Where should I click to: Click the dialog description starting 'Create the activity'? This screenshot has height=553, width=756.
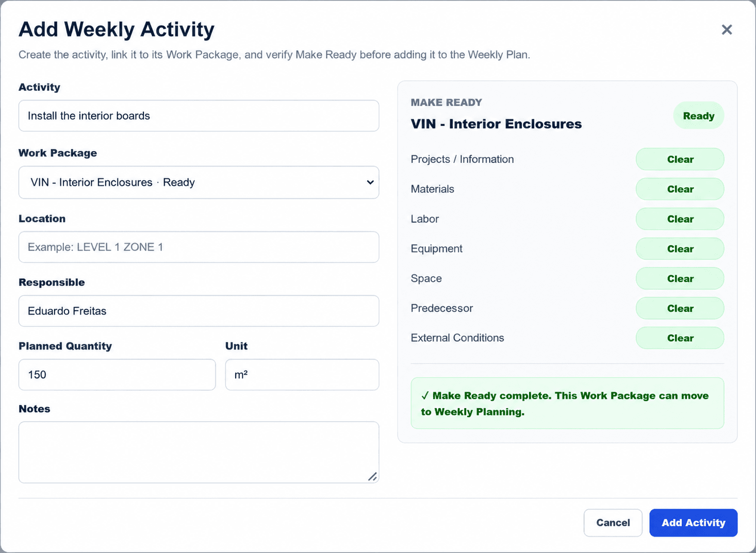[274, 55]
